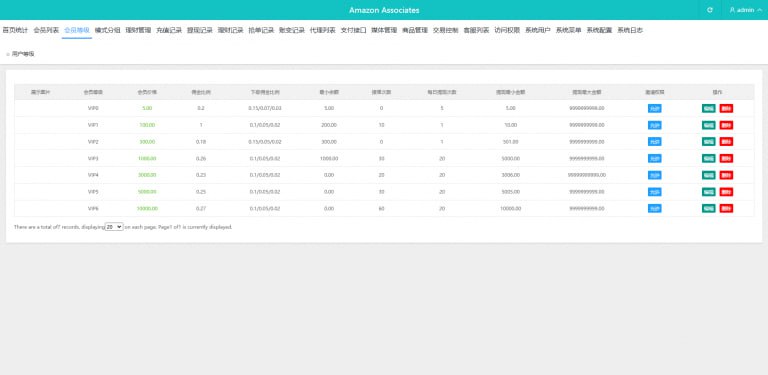Open the 系统菜单 tab
The width and height of the screenshot is (768, 375).
click(x=569, y=30)
